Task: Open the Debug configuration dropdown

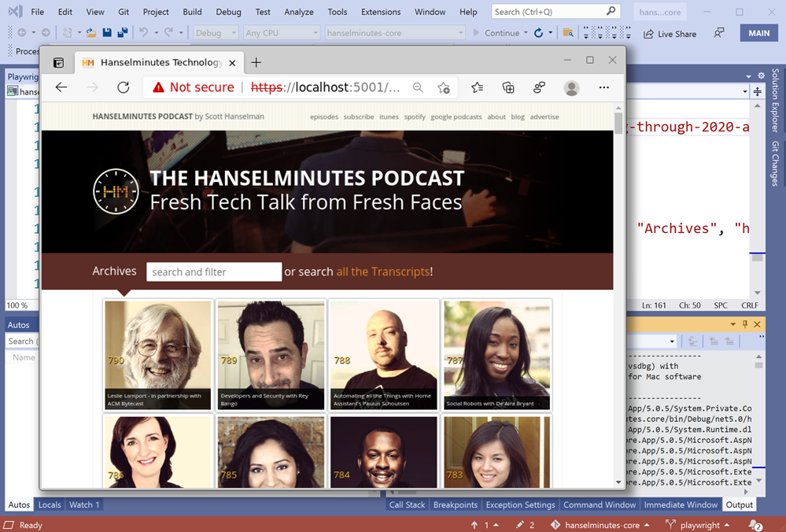Action: click(216, 32)
